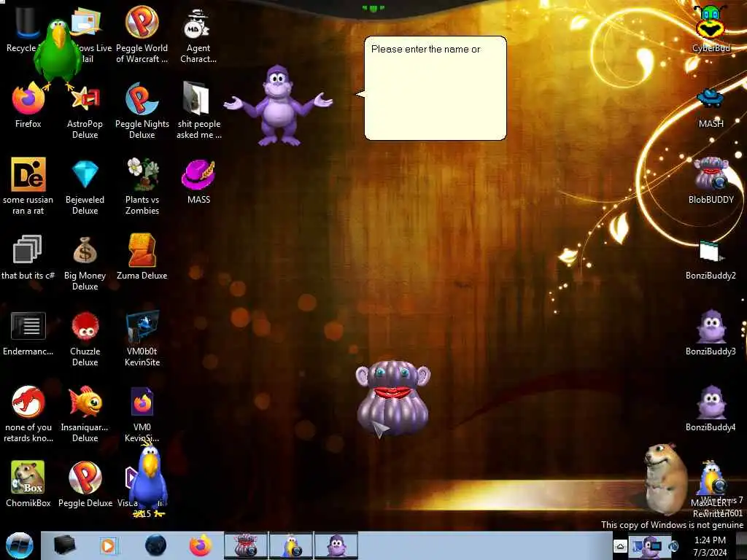
Task: Open the black box pinned taskbar icon
Action: 65,545
